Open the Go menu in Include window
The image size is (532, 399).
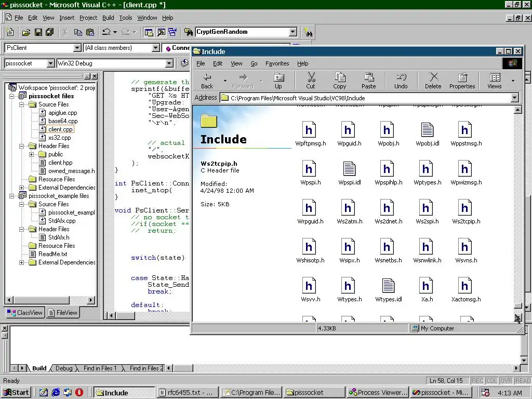coord(254,63)
